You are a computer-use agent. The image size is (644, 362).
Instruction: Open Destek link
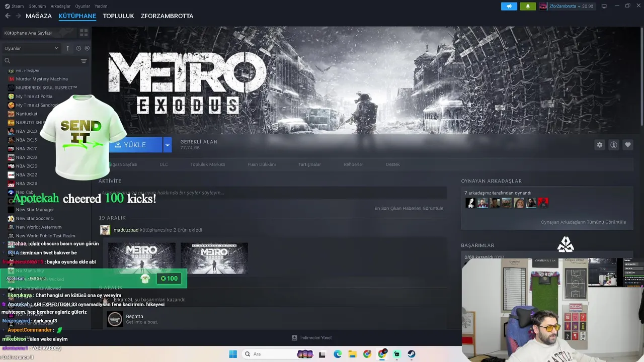click(393, 164)
